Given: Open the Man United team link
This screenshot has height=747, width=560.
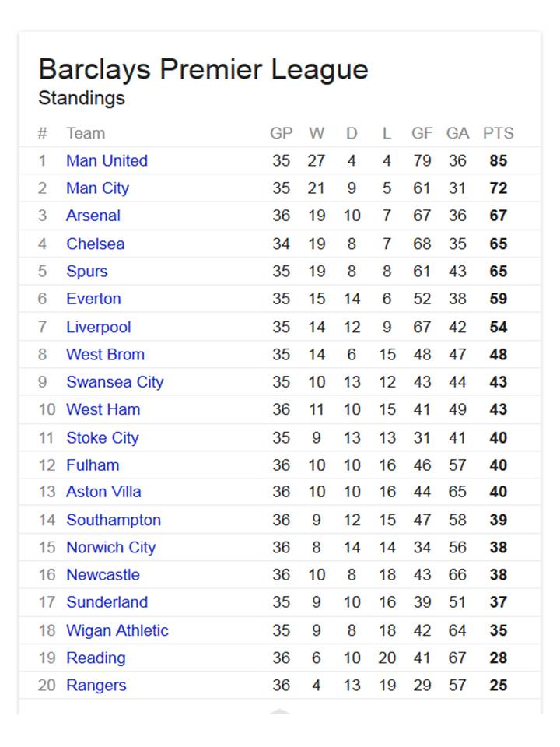Looking at the screenshot, I should coord(107,160).
